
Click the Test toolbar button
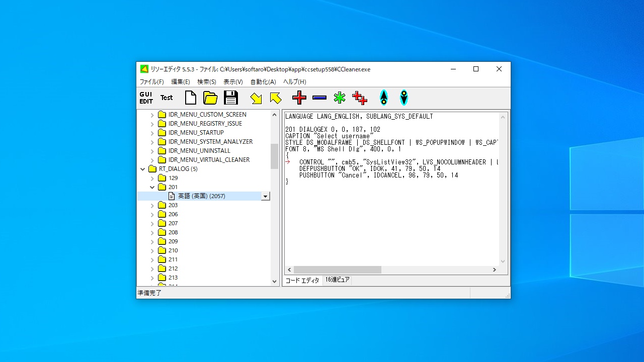pyautogui.click(x=167, y=98)
